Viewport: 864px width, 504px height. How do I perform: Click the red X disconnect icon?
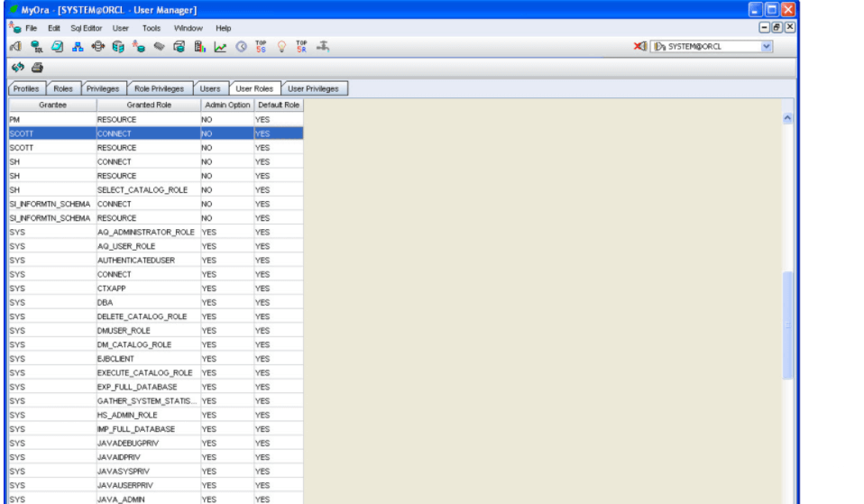(x=639, y=47)
